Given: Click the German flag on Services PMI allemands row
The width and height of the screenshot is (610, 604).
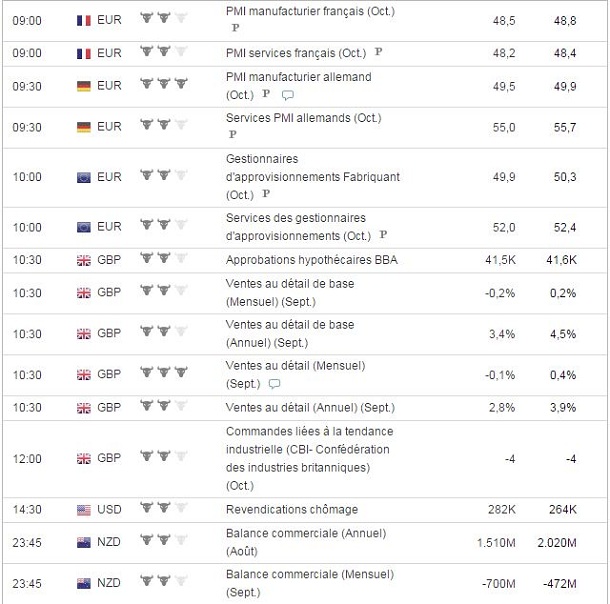Looking at the screenshot, I should point(84,126).
